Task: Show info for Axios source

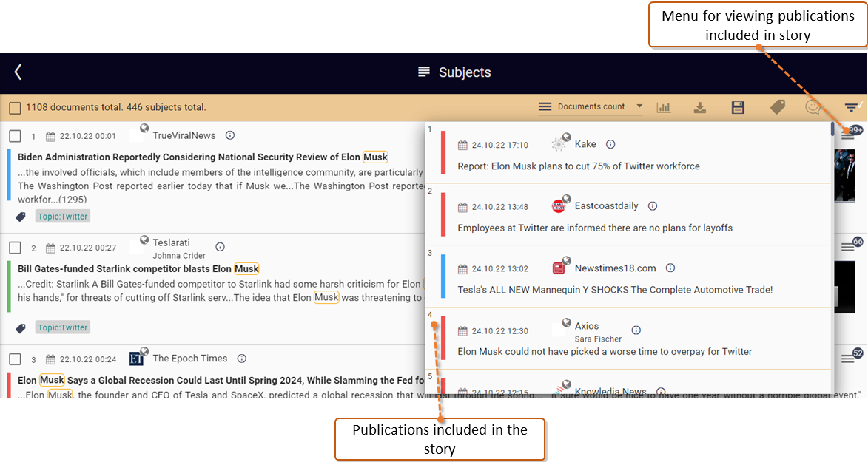Action: pyautogui.click(x=636, y=330)
